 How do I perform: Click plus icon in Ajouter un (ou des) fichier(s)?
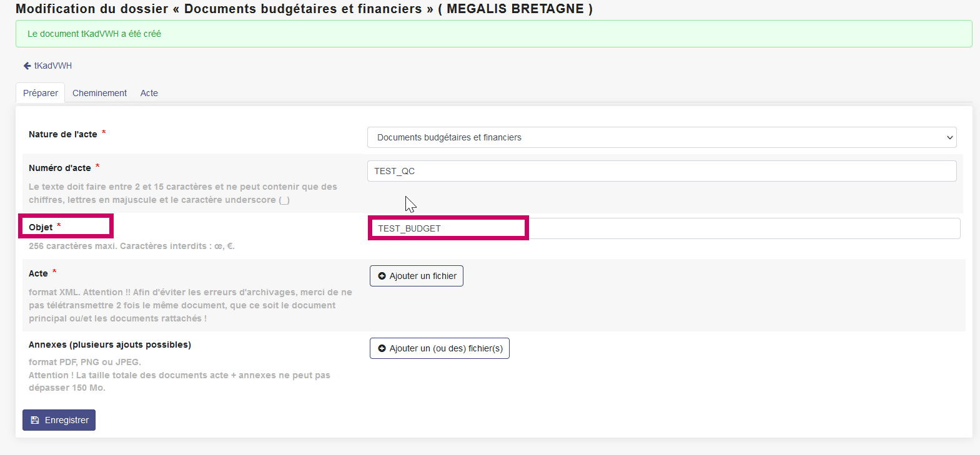[x=382, y=348]
